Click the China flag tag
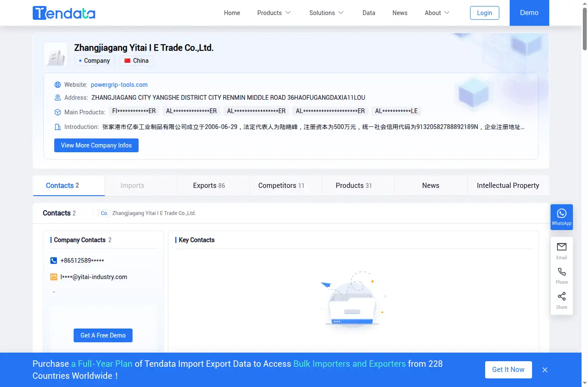The height and width of the screenshot is (387, 588). point(136,61)
